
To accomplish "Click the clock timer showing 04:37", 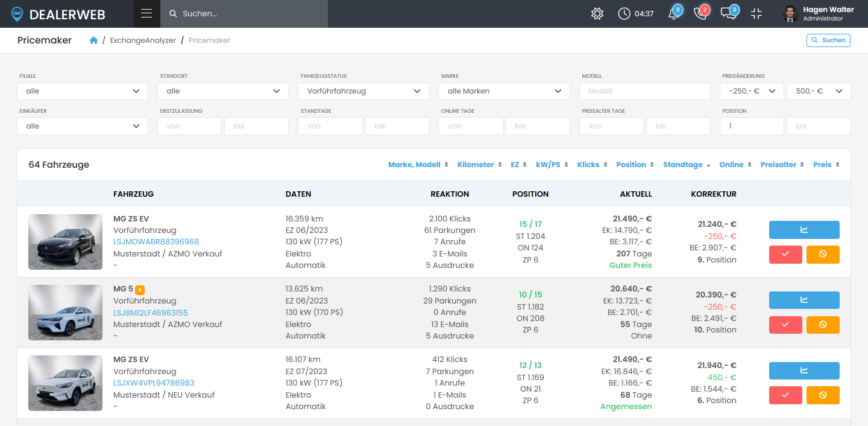I will point(636,13).
